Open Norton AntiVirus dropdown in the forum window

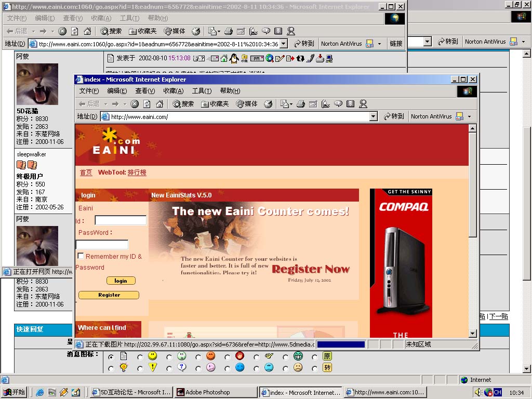click(x=524, y=42)
